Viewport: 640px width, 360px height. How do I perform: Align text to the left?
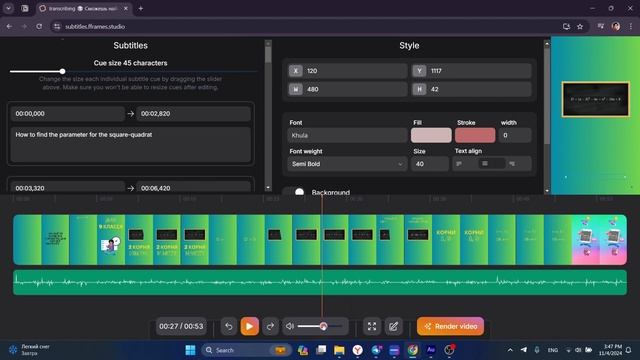point(459,164)
